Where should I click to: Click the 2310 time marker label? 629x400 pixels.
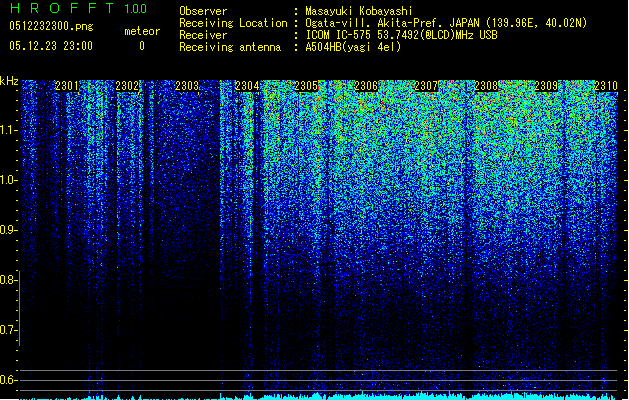606,86
